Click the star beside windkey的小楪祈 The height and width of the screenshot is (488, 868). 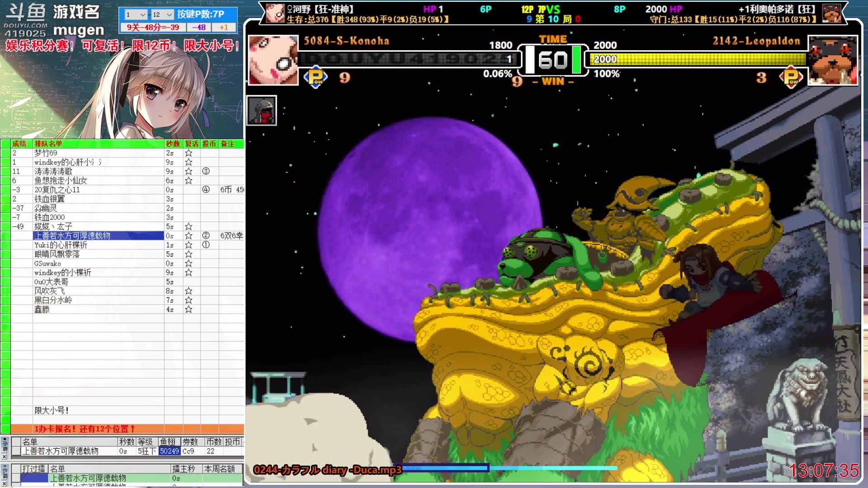(x=189, y=272)
